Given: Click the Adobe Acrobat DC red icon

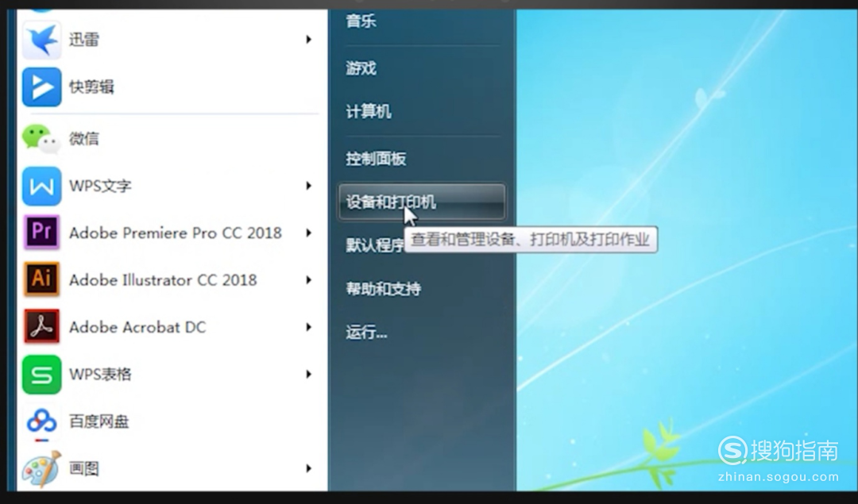Looking at the screenshot, I should click(41, 327).
